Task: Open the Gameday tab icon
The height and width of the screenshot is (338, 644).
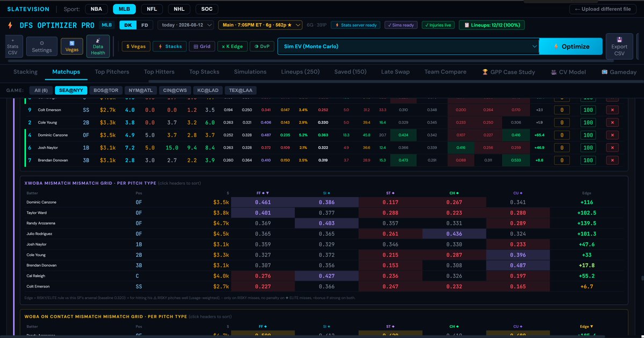Action: pyautogui.click(x=619, y=72)
